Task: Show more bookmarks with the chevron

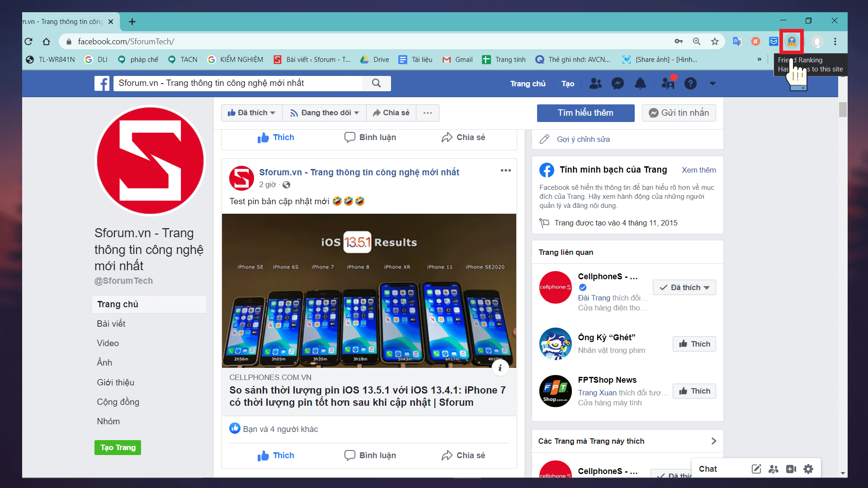Action: pyautogui.click(x=759, y=59)
